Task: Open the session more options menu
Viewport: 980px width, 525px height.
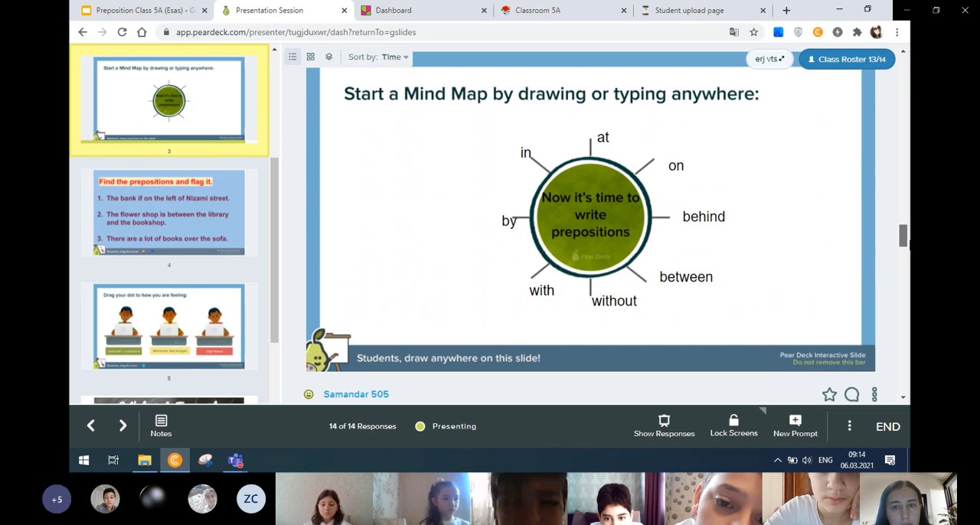Action: (x=849, y=426)
